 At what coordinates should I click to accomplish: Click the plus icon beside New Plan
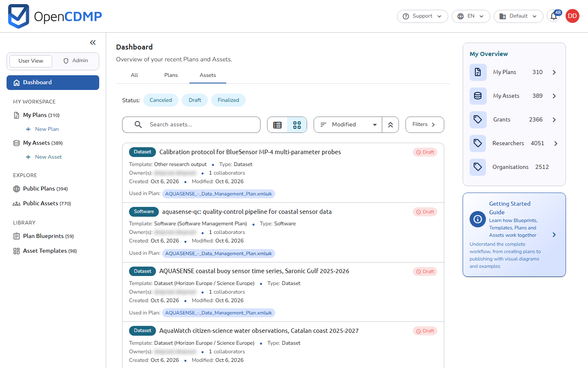[x=28, y=129]
